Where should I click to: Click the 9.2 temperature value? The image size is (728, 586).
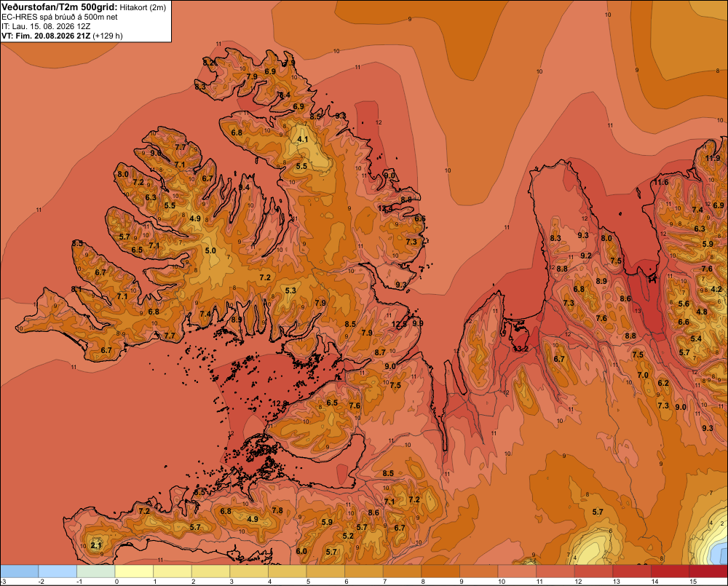(x=586, y=256)
